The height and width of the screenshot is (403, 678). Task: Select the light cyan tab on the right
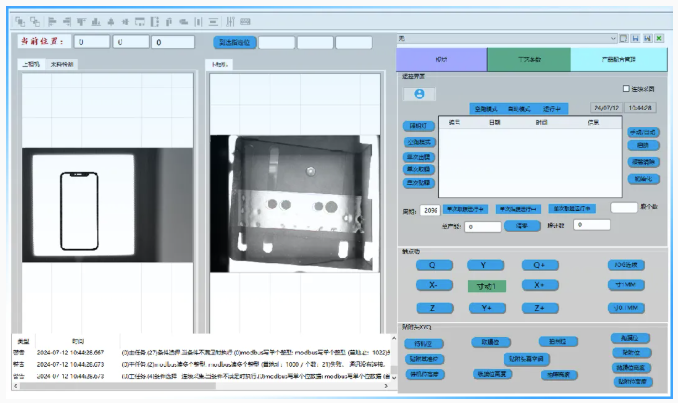(x=618, y=59)
